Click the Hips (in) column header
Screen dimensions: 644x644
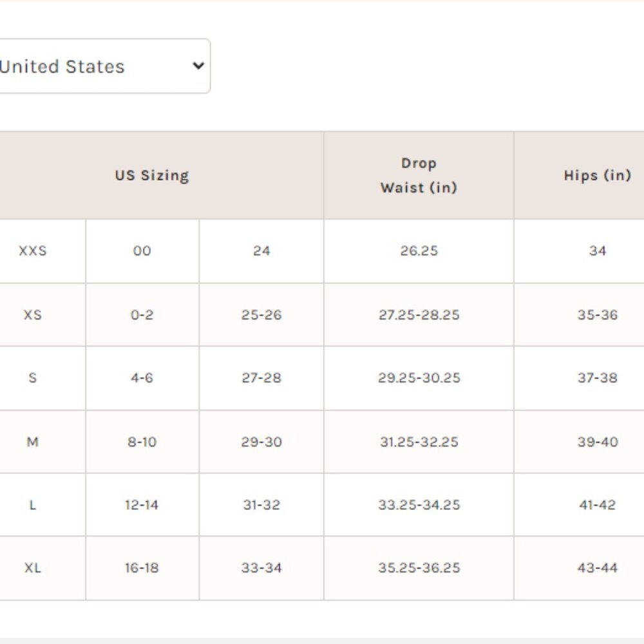click(x=597, y=175)
